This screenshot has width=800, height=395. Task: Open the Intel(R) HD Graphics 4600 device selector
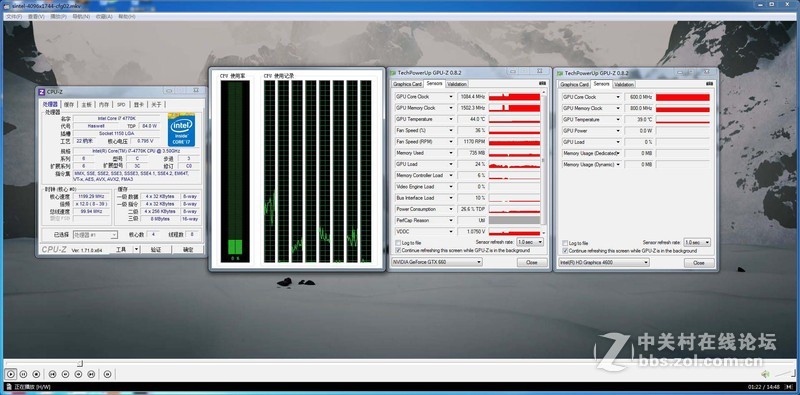point(604,262)
